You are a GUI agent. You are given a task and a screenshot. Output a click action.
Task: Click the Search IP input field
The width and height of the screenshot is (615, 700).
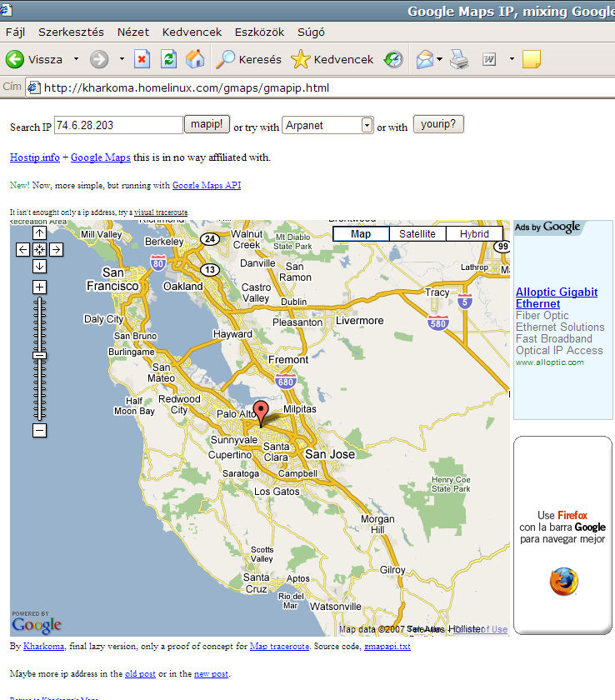118,125
